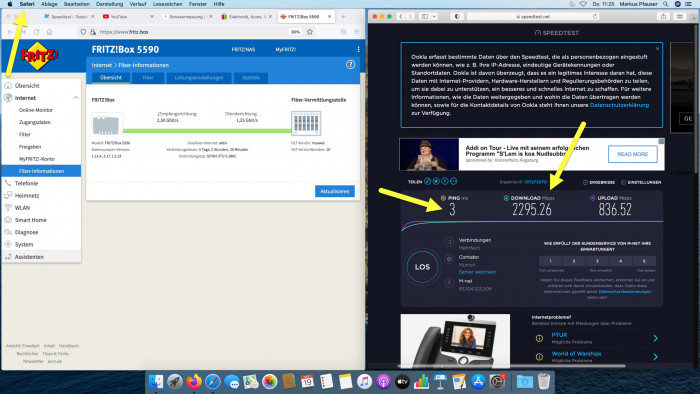Open a new tab in Firefox
The height and width of the screenshot is (394, 700).
tap(343, 17)
